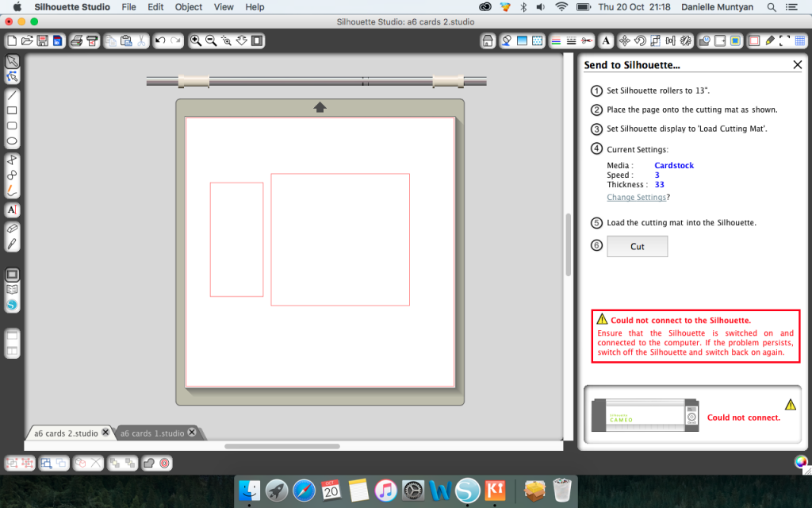
Task: Choose the Edit Points tool
Action: click(x=12, y=77)
